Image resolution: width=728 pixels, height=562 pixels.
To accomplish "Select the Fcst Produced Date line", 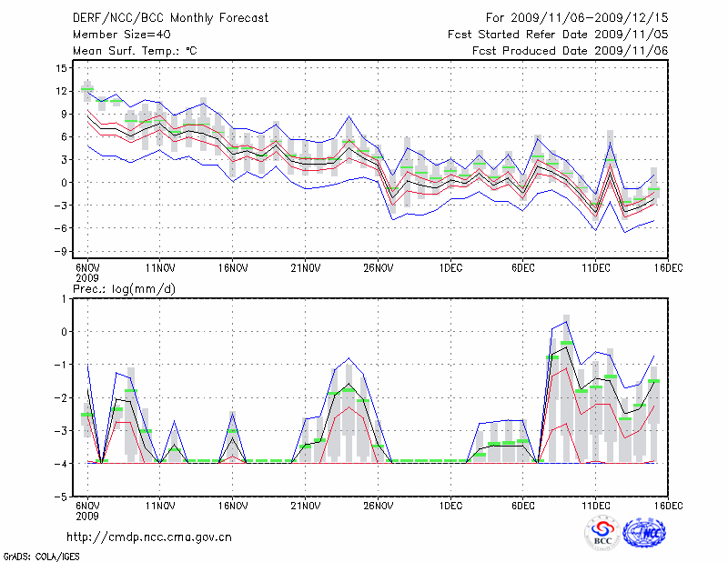I will click(x=570, y=51).
